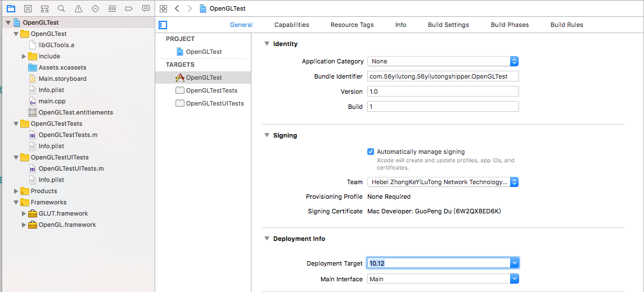Click the related items grid icon
The image size is (644, 292).
point(163,8)
